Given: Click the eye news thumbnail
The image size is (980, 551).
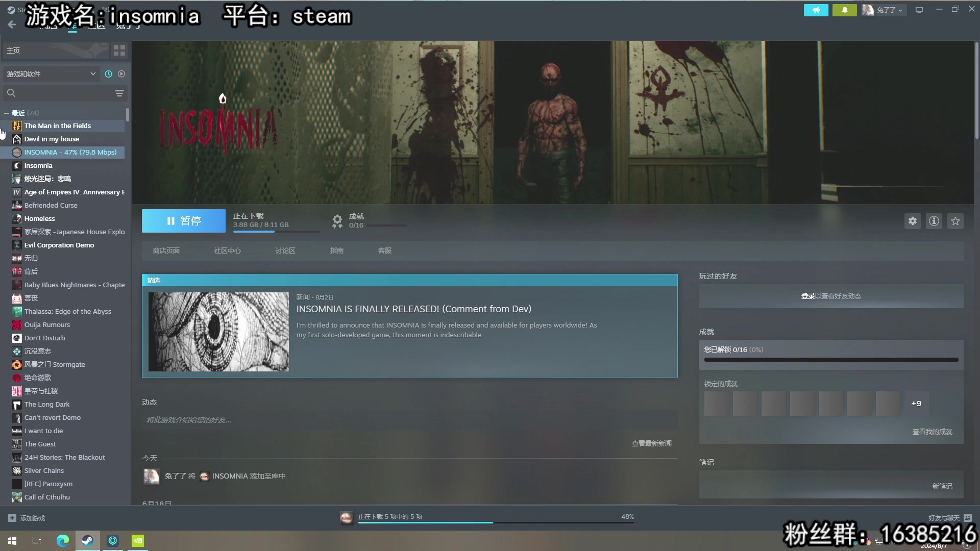Looking at the screenshot, I should tap(218, 332).
